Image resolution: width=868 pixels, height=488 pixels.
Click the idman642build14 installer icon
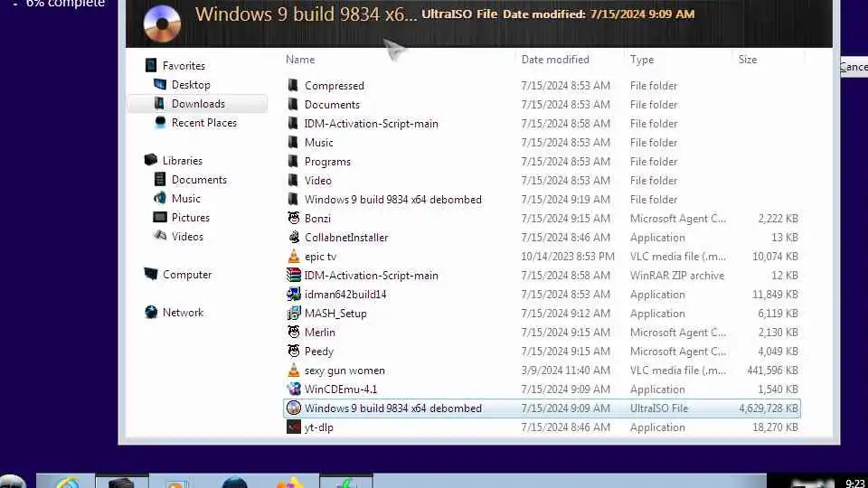click(x=293, y=294)
